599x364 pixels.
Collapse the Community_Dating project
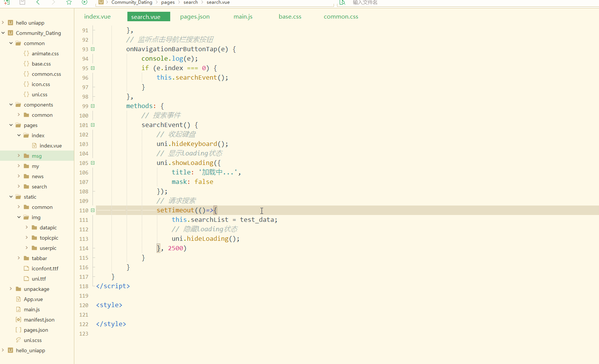3,33
